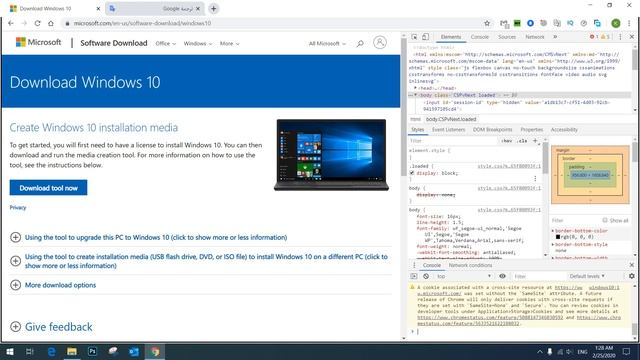Uncheck the display: block checkbox

tap(412, 173)
